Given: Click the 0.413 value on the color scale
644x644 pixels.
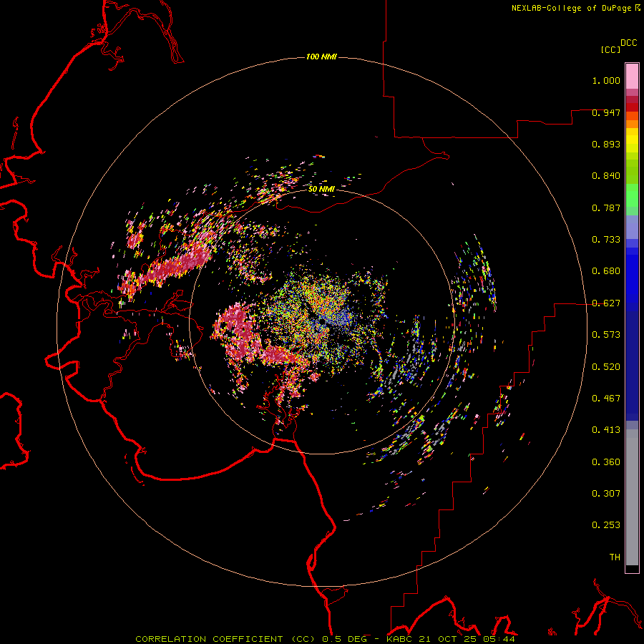Looking at the screenshot, I should point(606,430).
